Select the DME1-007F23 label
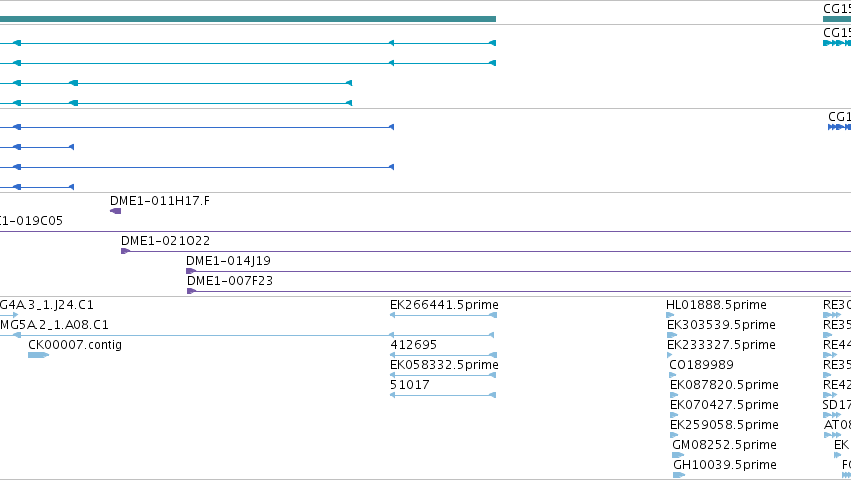 click(x=230, y=281)
